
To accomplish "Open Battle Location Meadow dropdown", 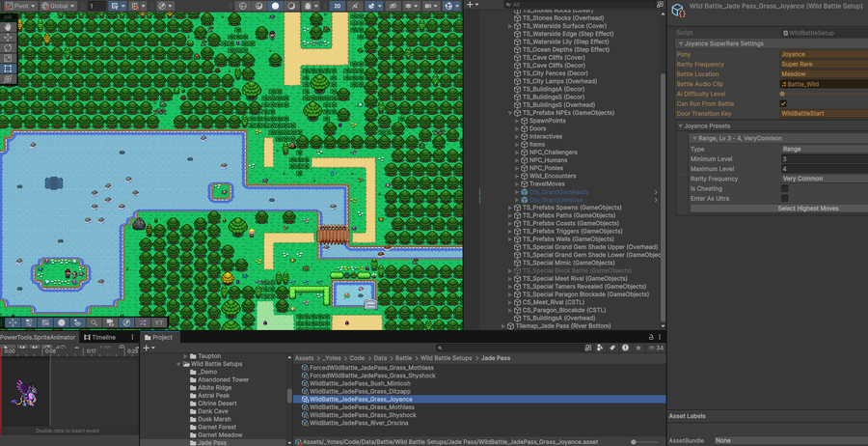I will [x=824, y=74].
